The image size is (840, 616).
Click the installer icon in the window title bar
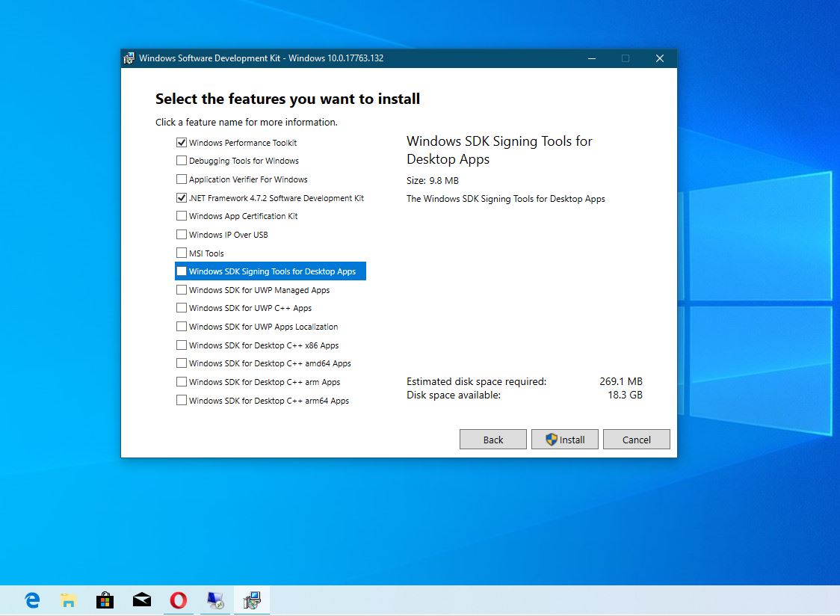(x=129, y=58)
